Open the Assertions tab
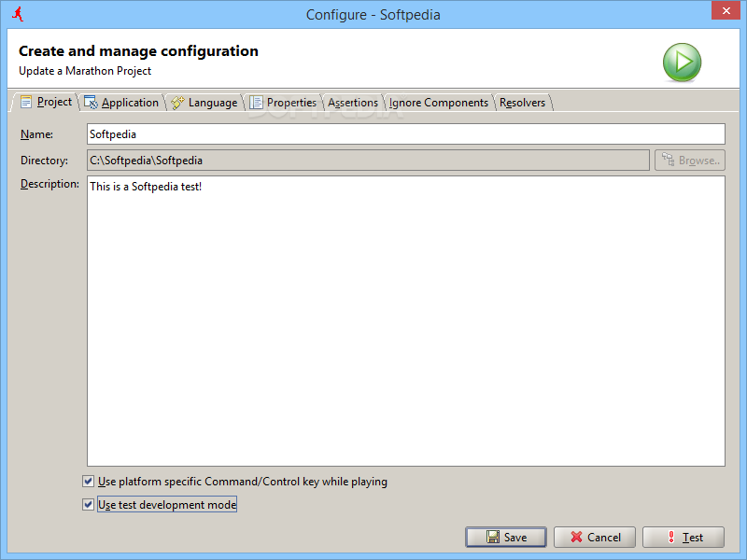747x560 pixels. [x=353, y=103]
